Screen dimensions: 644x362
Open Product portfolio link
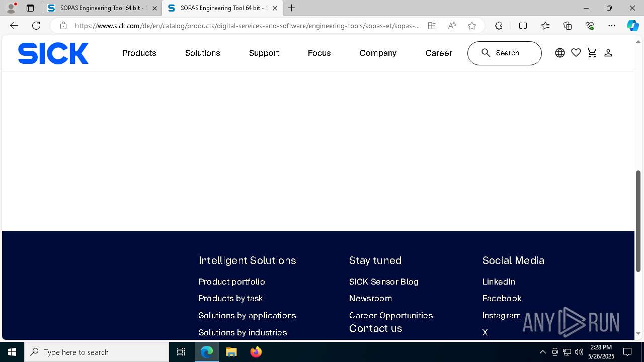(232, 282)
